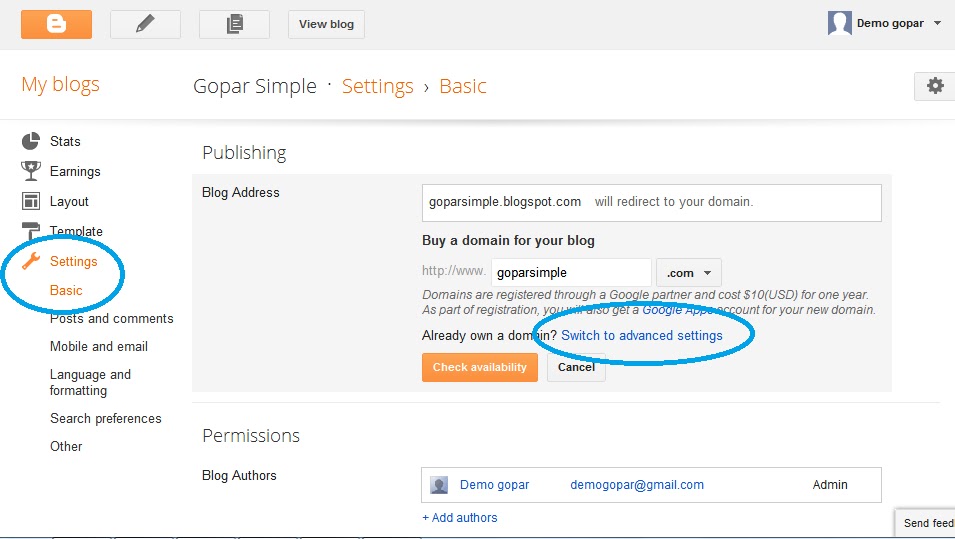
Task: Click the author avatar icon in Blog Authors
Action: point(439,485)
